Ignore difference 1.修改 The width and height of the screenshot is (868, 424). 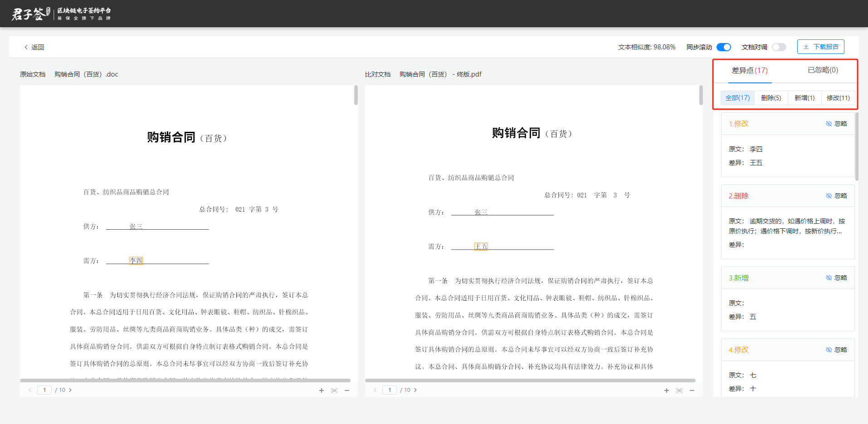tap(836, 124)
